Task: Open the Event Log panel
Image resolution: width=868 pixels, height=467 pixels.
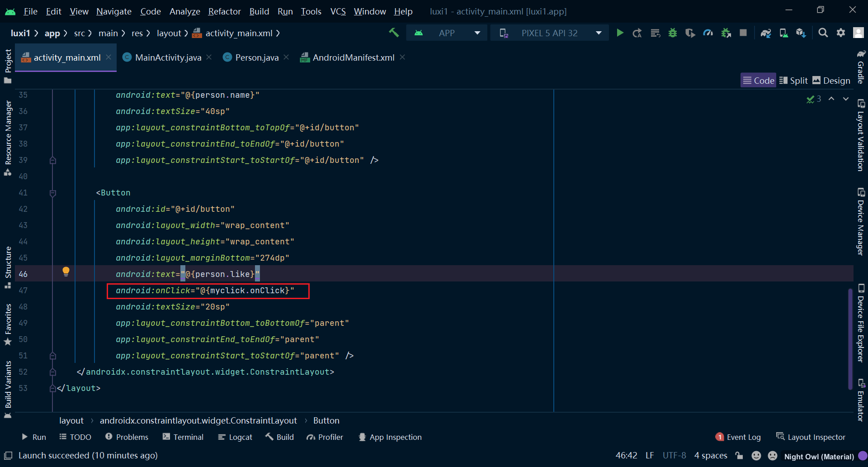Action: pyautogui.click(x=738, y=437)
